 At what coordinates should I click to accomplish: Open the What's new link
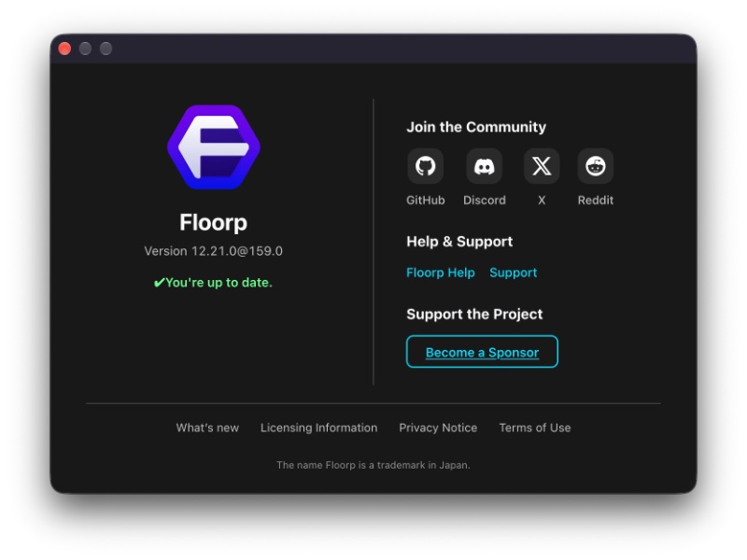click(207, 427)
